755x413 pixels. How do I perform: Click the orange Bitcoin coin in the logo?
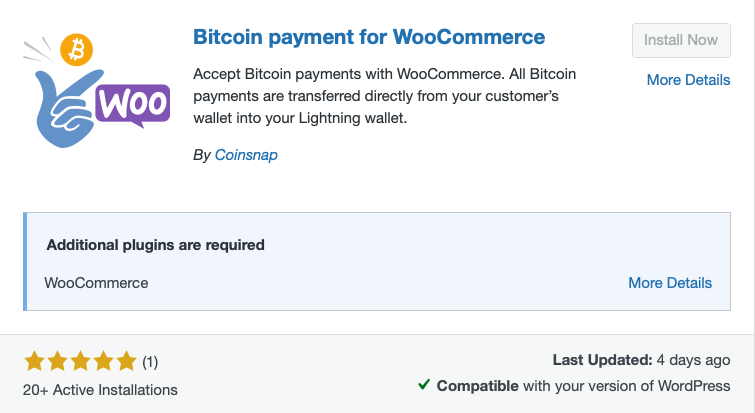(x=76, y=49)
